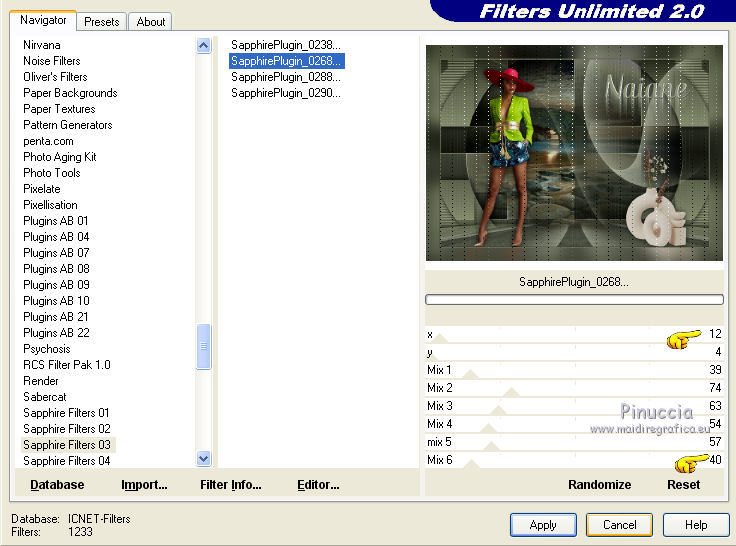Open the Presets tab
Image resolution: width=736 pixels, height=546 pixels.
101,22
